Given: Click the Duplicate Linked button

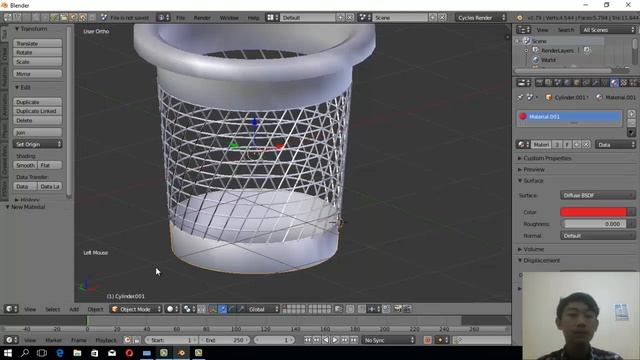Looking at the screenshot, I should pyautogui.click(x=38, y=111).
